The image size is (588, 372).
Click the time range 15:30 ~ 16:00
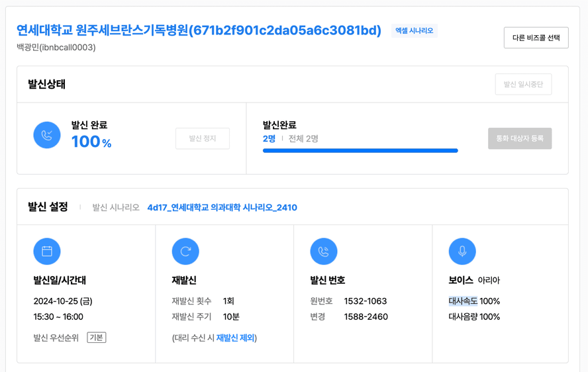tap(58, 317)
